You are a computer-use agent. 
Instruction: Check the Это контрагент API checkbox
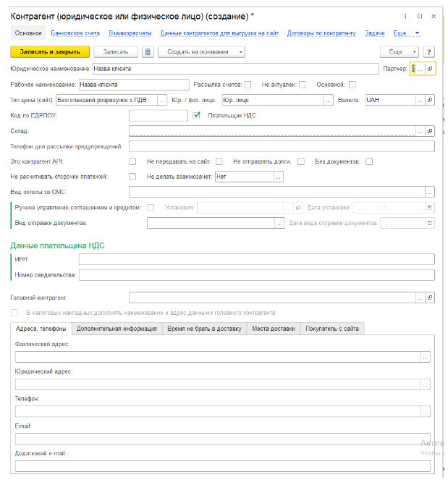click(132, 161)
